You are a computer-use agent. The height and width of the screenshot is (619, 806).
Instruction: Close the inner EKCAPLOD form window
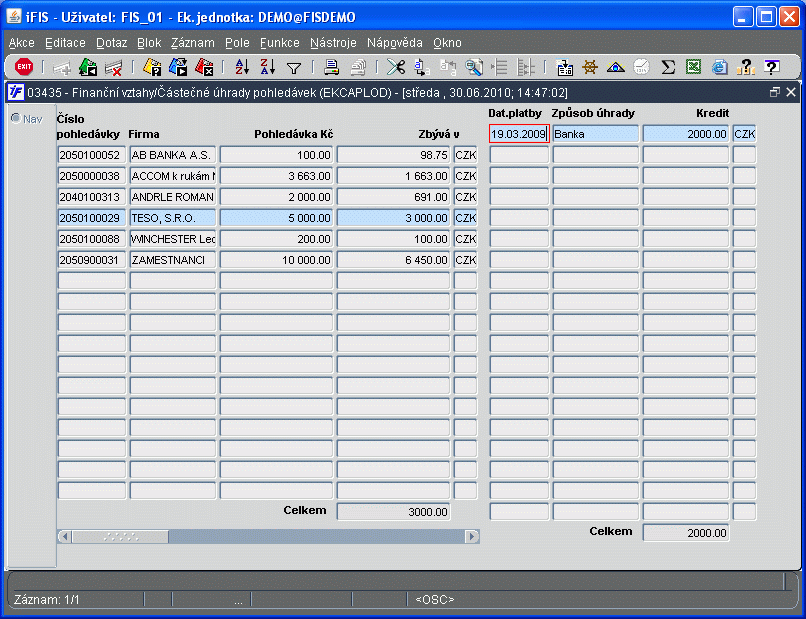pyautogui.click(x=791, y=92)
